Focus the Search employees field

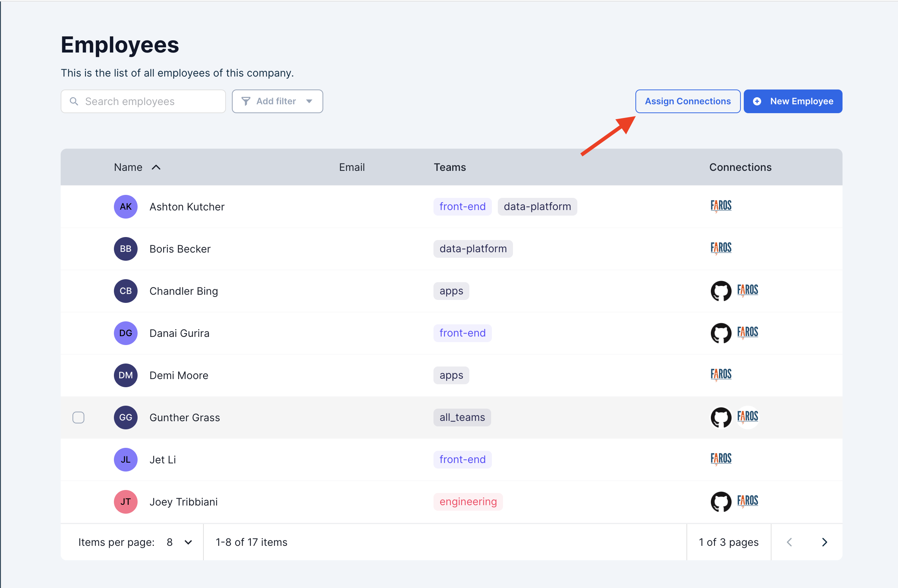144,101
